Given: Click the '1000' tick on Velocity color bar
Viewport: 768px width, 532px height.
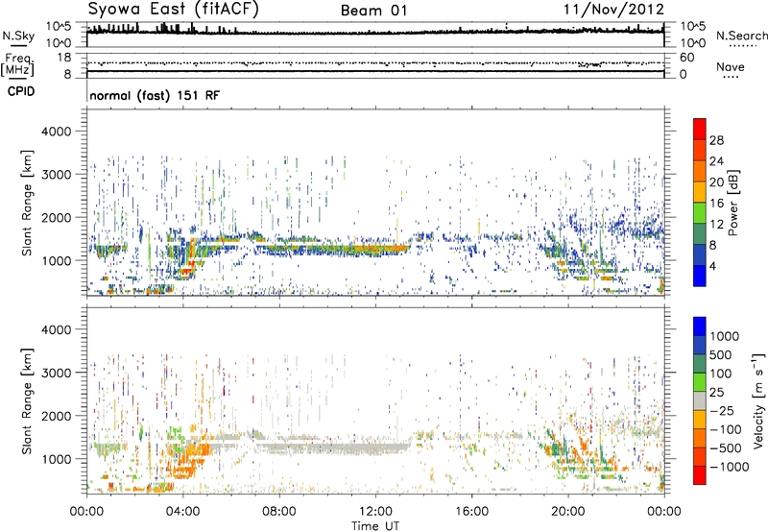Looking at the screenshot, I should click(x=725, y=336).
